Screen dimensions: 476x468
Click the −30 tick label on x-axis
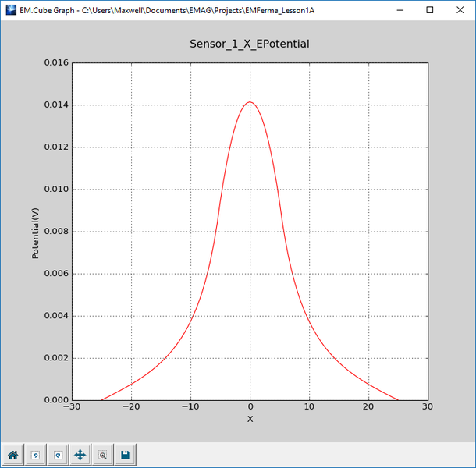pos(72,406)
